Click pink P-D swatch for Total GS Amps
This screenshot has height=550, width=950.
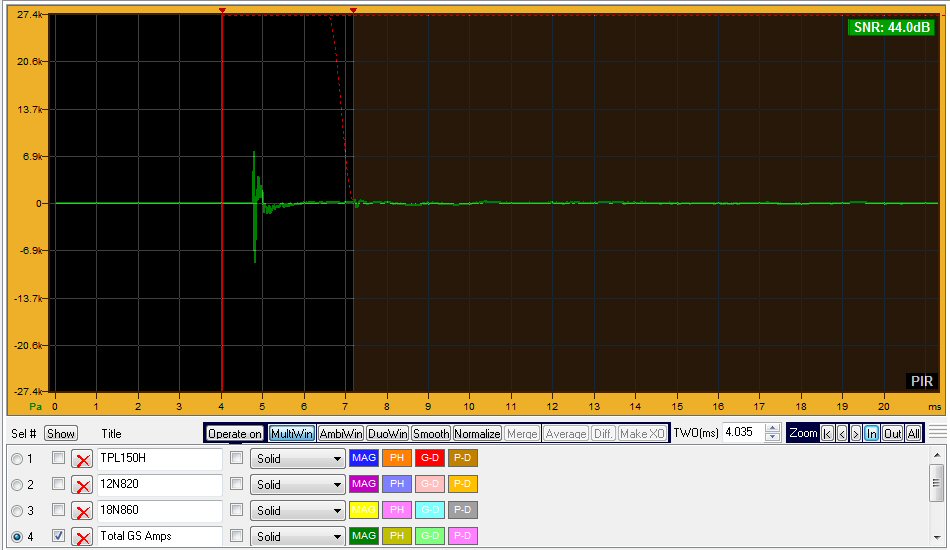coord(462,535)
